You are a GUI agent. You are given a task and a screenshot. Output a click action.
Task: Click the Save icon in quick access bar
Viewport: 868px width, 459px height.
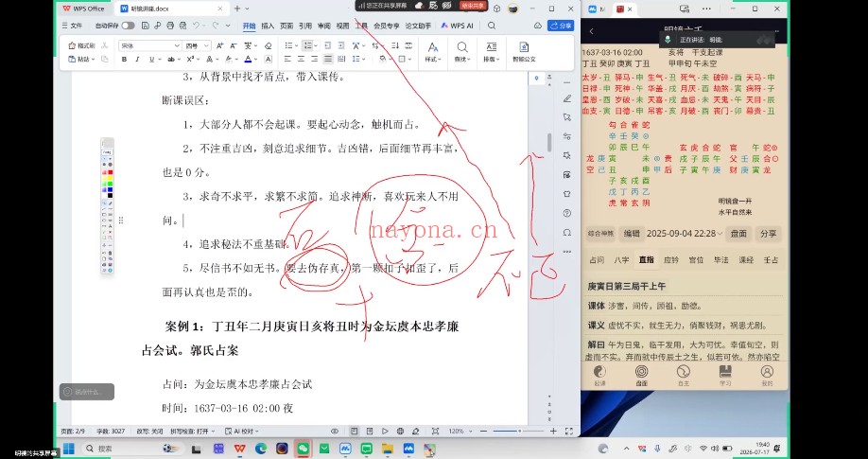(x=145, y=26)
